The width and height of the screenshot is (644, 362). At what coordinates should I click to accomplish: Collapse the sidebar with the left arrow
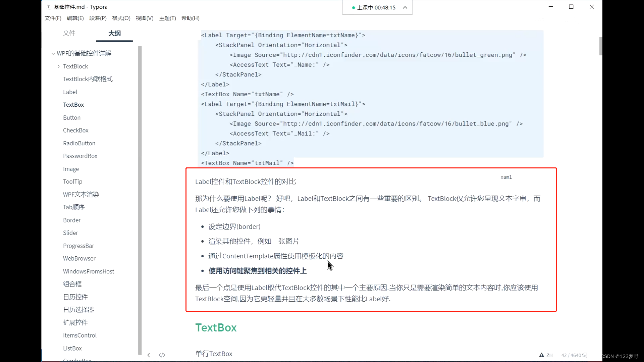149,355
